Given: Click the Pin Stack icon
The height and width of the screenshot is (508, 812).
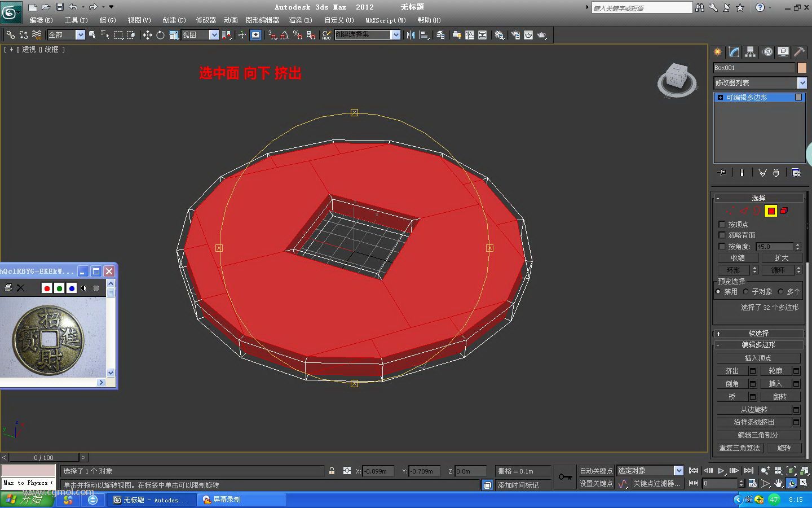Looking at the screenshot, I should (x=722, y=173).
